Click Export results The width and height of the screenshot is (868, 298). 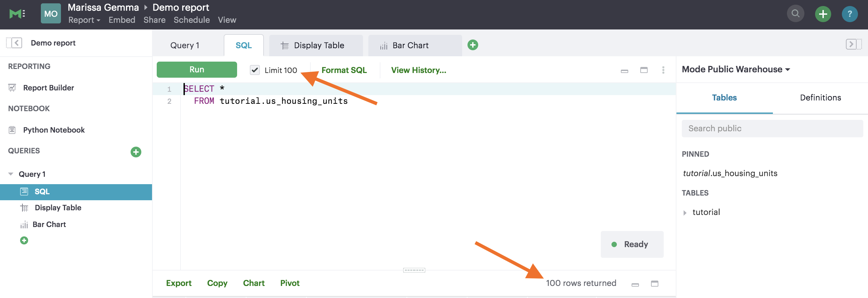tap(178, 283)
